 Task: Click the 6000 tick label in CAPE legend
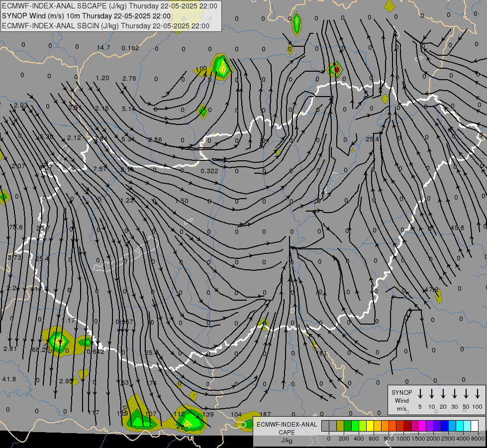pos(478,439)
